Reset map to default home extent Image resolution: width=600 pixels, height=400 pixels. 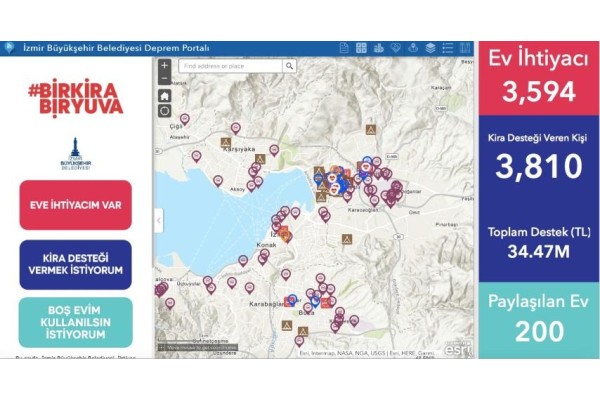(164, 95)
